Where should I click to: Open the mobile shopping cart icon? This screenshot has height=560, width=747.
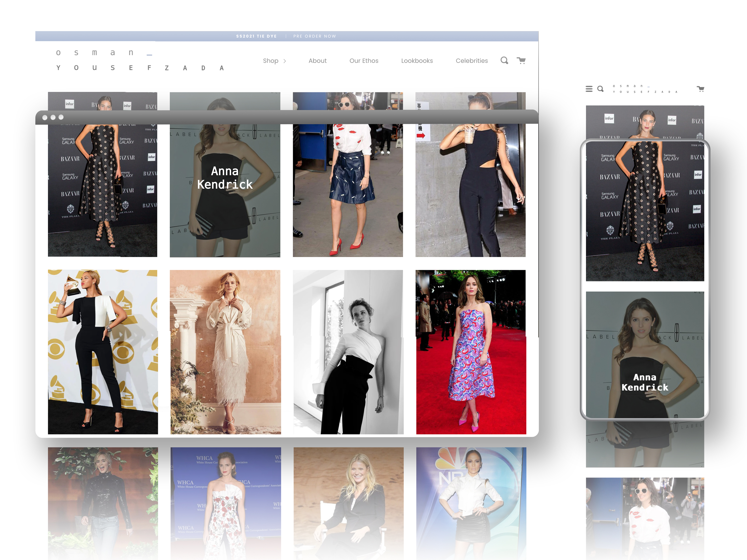click(700, 89)
